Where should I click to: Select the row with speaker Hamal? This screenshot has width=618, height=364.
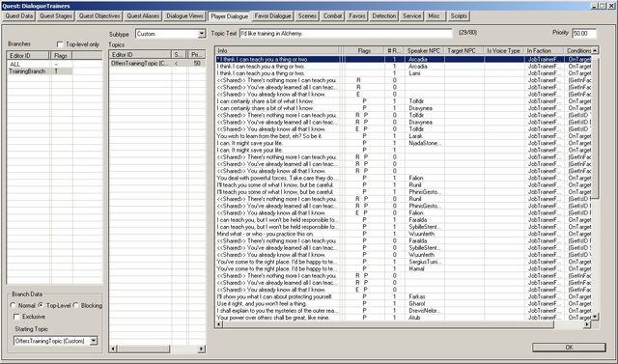(404, 268)
